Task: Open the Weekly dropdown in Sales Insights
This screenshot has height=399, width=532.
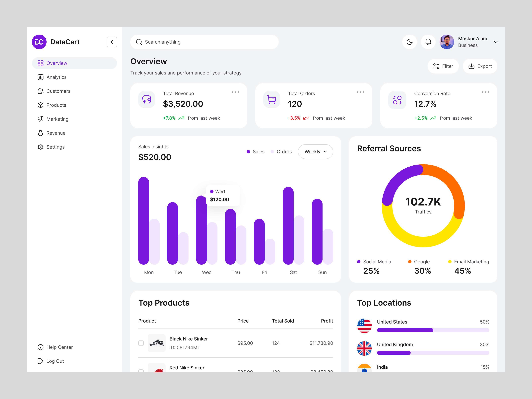Action: (x=315, y=151)
